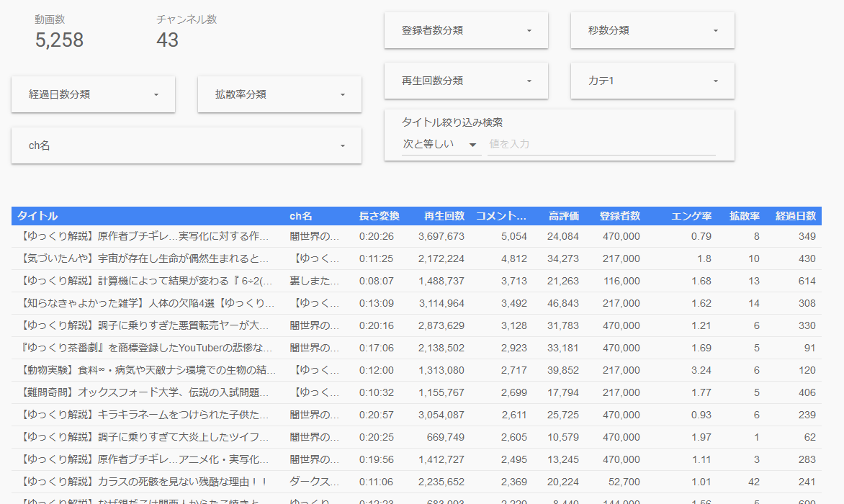Sort table by タイトル column header
The image size is (844, 504).
click(37, 216)
